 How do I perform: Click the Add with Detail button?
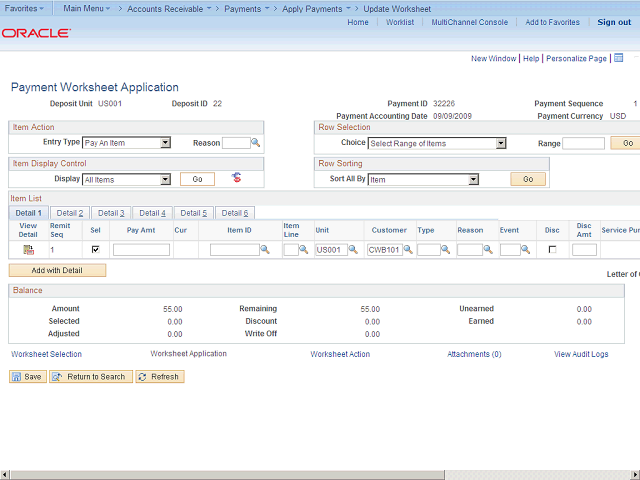point(57,270)
